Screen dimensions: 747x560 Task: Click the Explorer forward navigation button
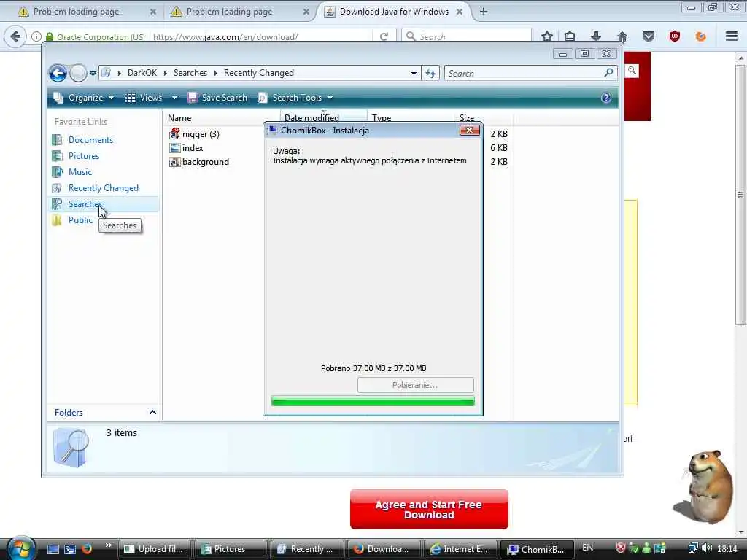(x=77, y=74)
